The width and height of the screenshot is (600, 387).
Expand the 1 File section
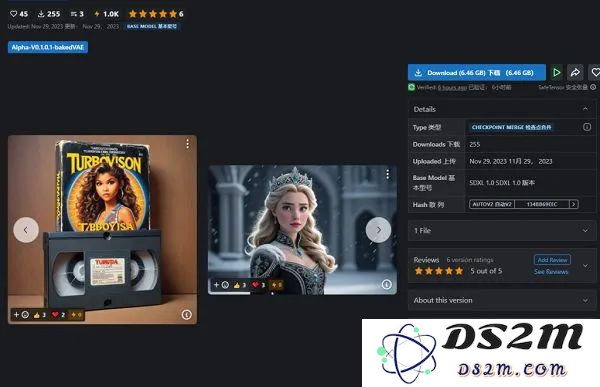click(x=502, y=230)
